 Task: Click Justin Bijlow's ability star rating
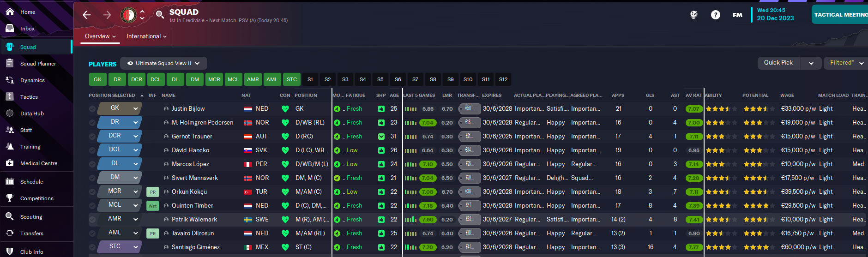point(721,109)
